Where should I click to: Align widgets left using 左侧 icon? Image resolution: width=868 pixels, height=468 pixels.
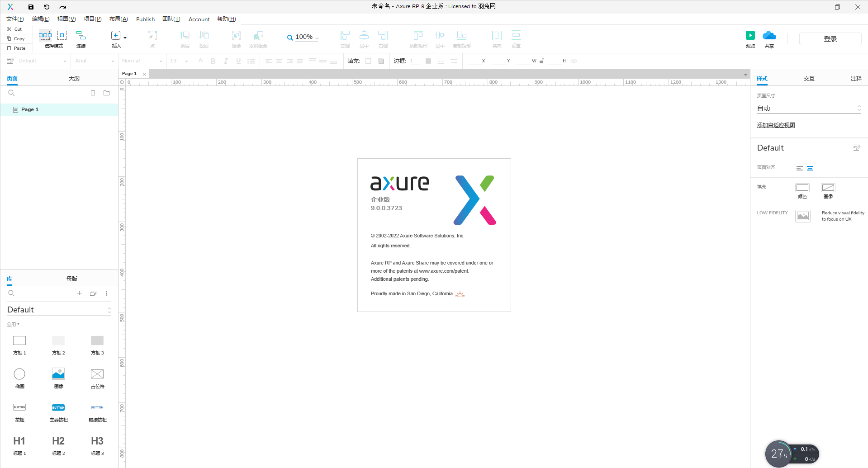click(x=345, y=39)
